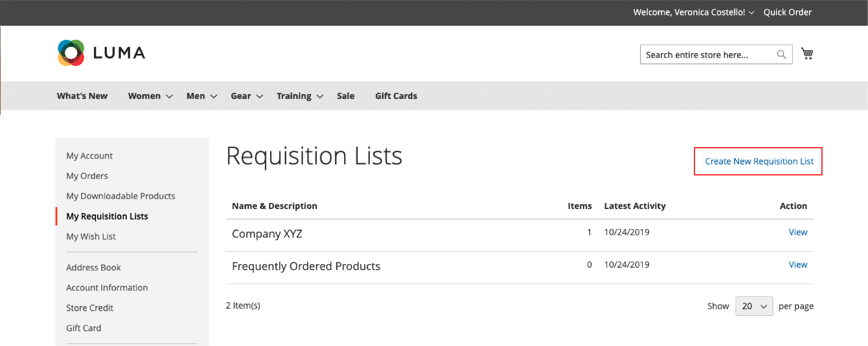
Task: Click the Items column header
Action: tap(580, 206)
